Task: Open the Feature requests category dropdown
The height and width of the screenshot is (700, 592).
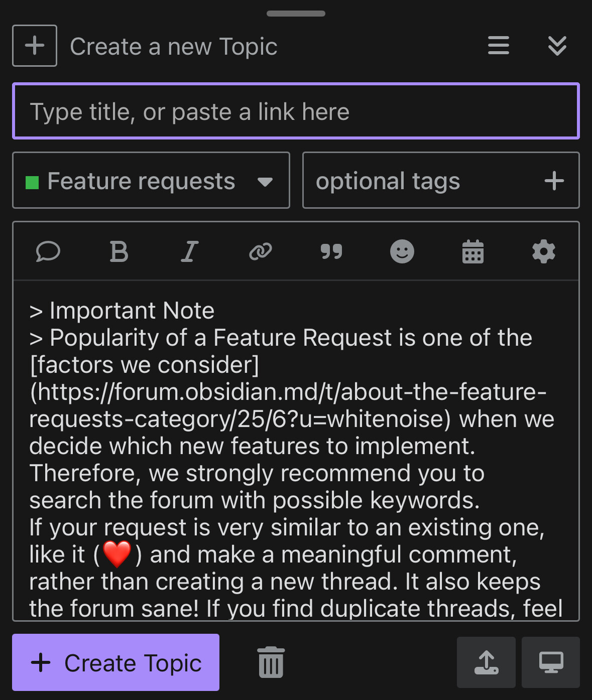Action: 151,180
